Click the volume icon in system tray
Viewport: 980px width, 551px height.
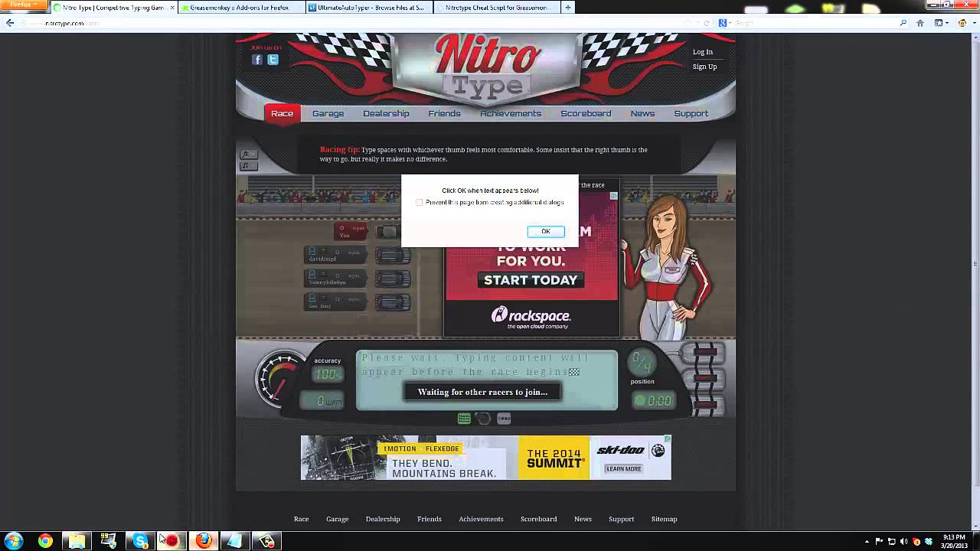click(903, 541)
